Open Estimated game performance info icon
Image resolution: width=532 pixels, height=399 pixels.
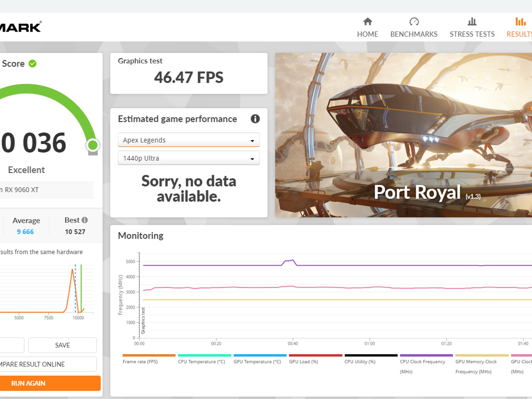255,119
